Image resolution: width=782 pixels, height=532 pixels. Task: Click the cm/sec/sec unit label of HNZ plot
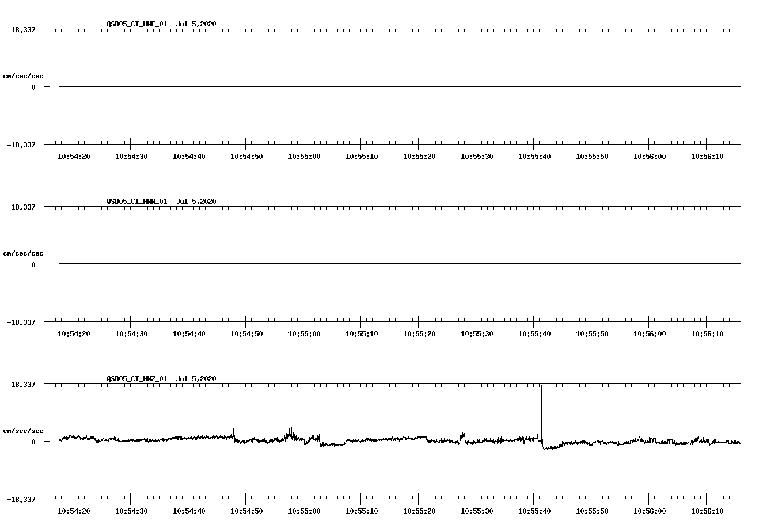23,431
